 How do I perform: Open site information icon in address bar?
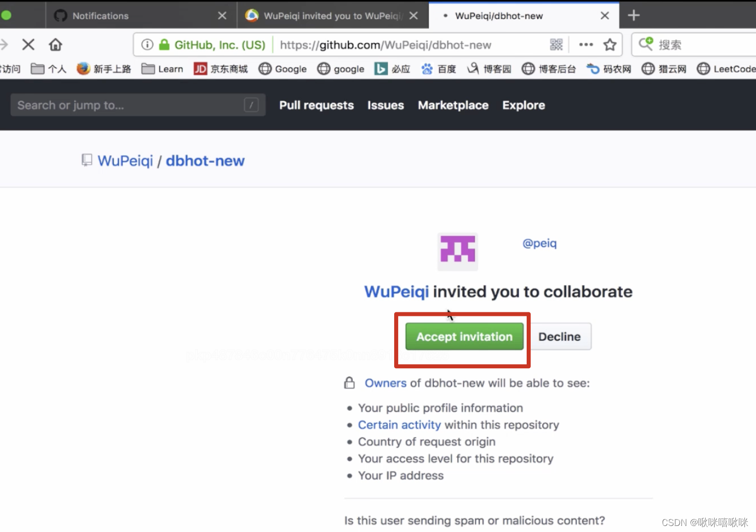click(147, 45)
